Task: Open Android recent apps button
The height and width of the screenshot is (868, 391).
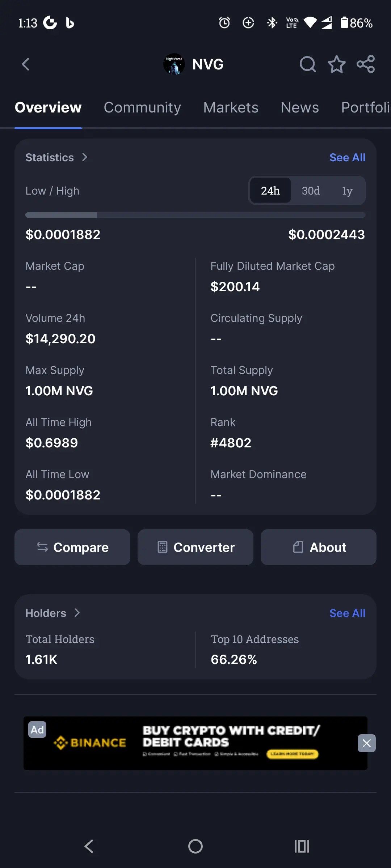Action: [302, 846]
